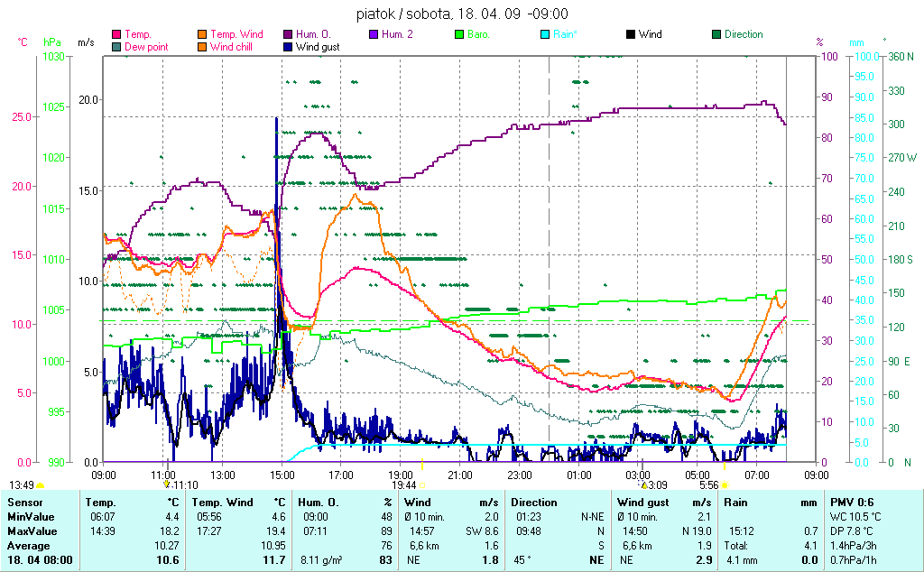
Task: Click the dark green Direction legend swatch
Action: pyautogui.click(x=716, y=34)
